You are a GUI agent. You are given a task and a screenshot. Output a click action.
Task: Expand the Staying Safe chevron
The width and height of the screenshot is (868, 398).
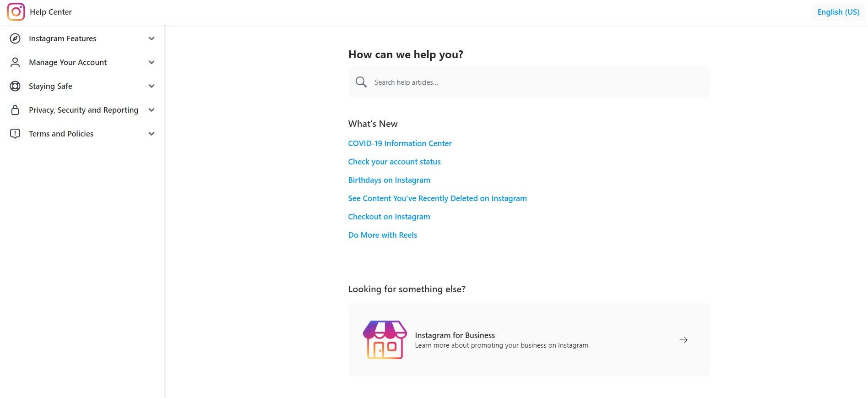pos(152,86)
